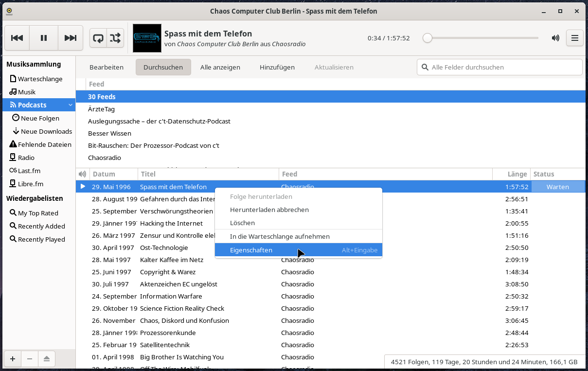Image resolution: width=588 pixels, height=371 pixels.
Task: Toggle repeat playback mode
Action: 98,38
